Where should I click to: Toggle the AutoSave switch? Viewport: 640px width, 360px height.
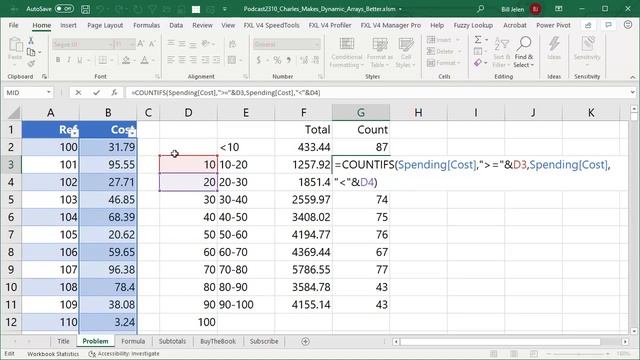coord(64,9)
